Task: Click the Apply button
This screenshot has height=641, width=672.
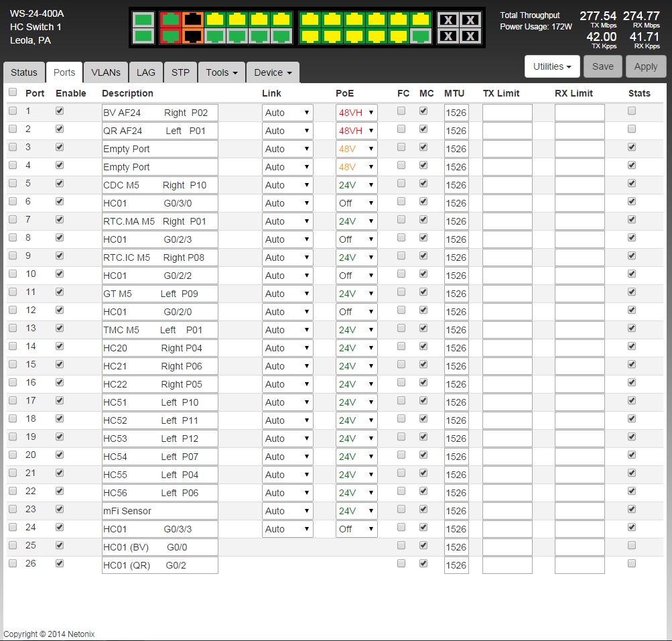Action: (x=646, y=66)
